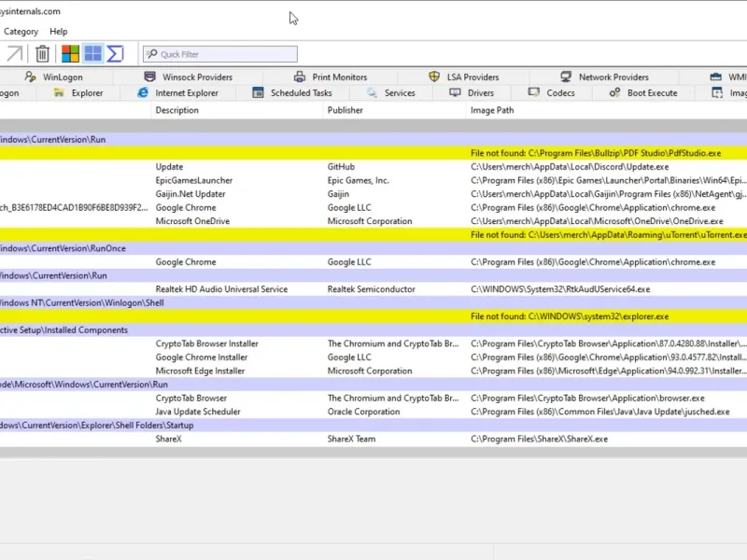Click the Print Monitors printer icon
The width and height of the screenshot is (747, 560).
coord(300,77)
